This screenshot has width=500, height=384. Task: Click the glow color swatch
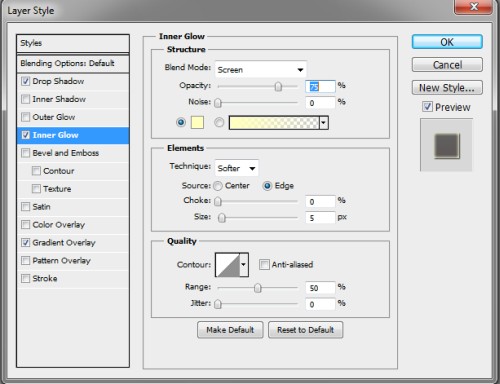coord(197,123)
